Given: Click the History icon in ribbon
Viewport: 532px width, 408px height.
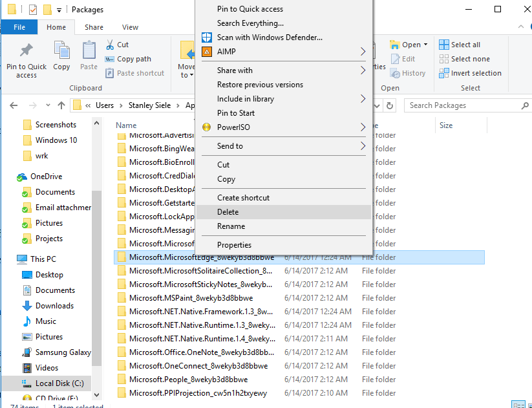Looking at the screenshot, I should [395, 73].
